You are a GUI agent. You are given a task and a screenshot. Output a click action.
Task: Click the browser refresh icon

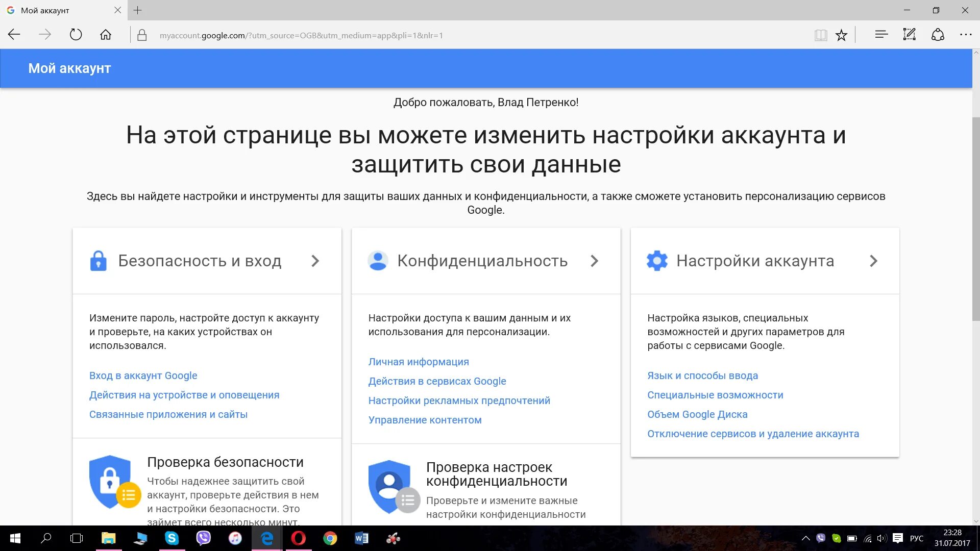pos(76,35)
